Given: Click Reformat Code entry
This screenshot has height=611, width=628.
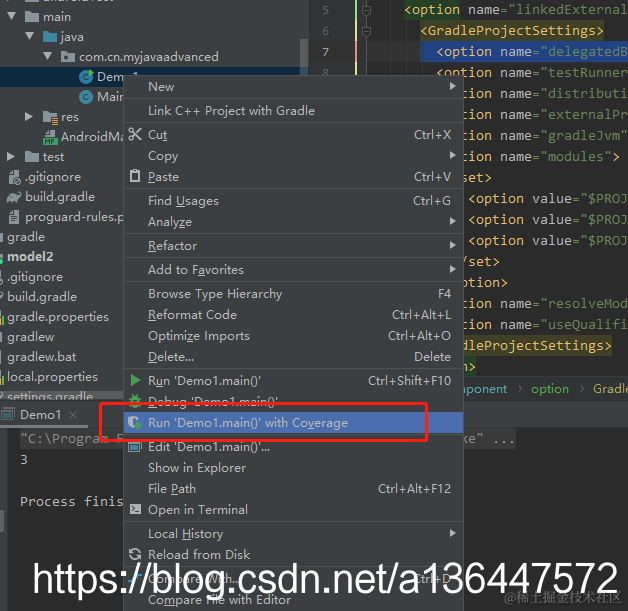Looking at the screenshot, I should tap(293, 315).
